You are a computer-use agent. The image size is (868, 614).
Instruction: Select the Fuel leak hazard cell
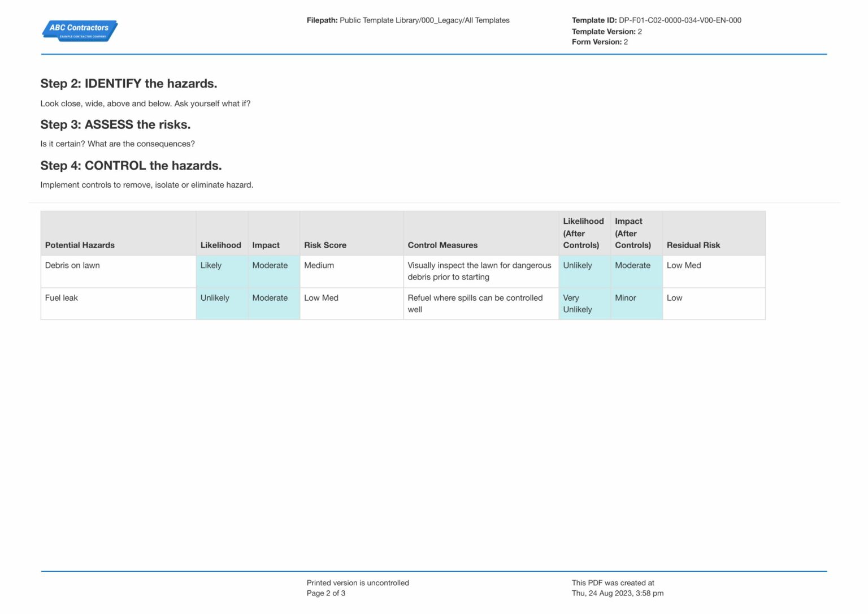coord(61,297)
